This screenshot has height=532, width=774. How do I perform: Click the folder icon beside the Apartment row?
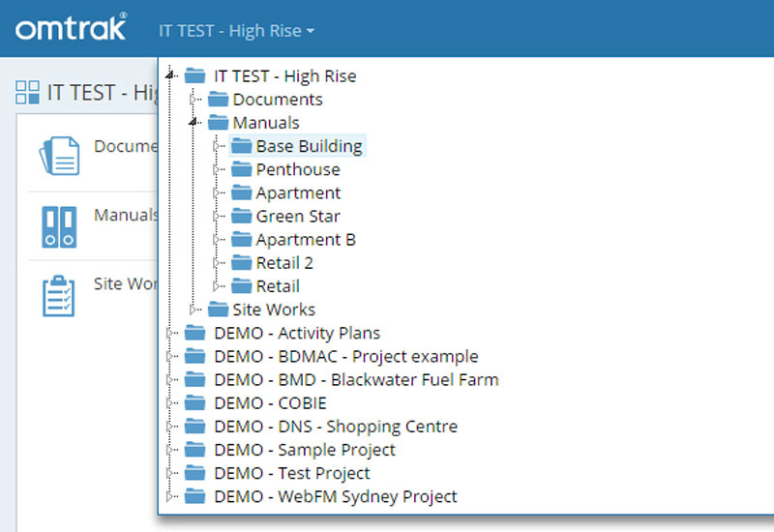click(x=241, y=192)
